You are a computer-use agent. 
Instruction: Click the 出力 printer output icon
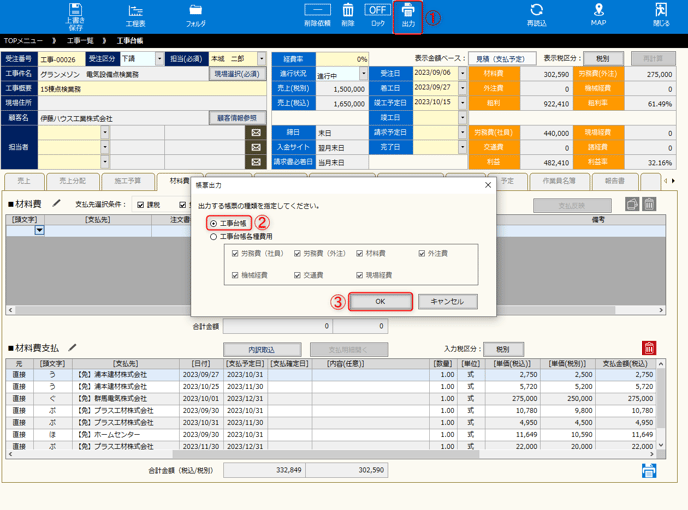pyautogui.click(x=408, y=17)
